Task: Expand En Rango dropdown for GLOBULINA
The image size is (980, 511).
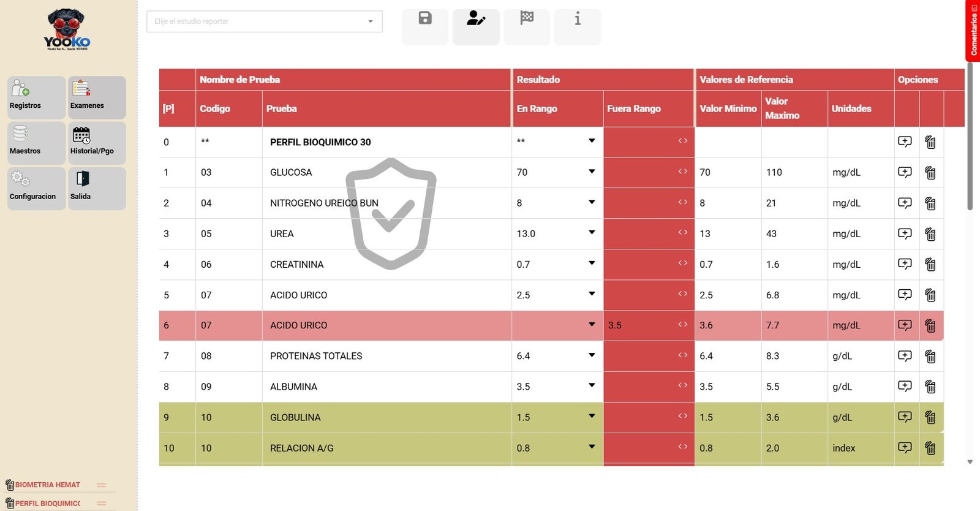Action: coord(592,417)
